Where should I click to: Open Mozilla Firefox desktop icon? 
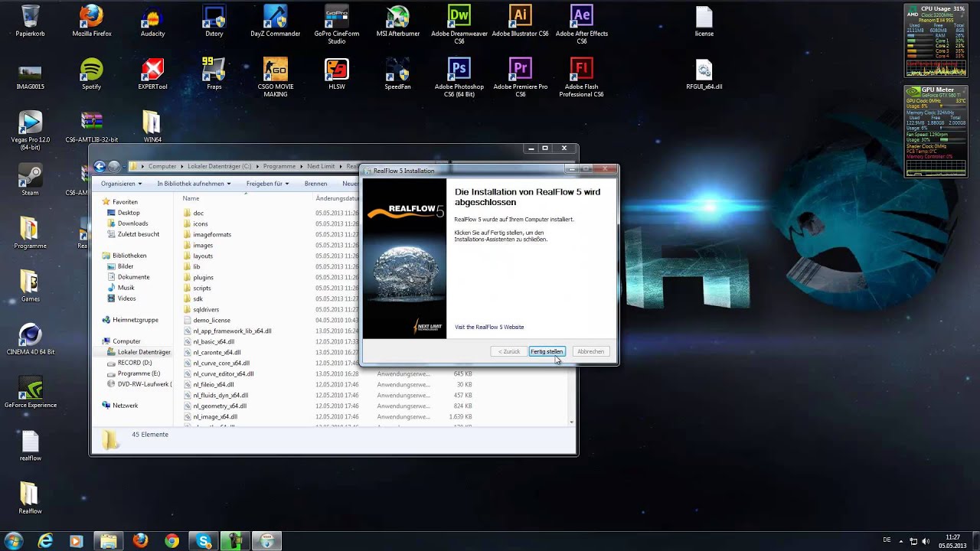pyautogui.click(x=92, y=21)
